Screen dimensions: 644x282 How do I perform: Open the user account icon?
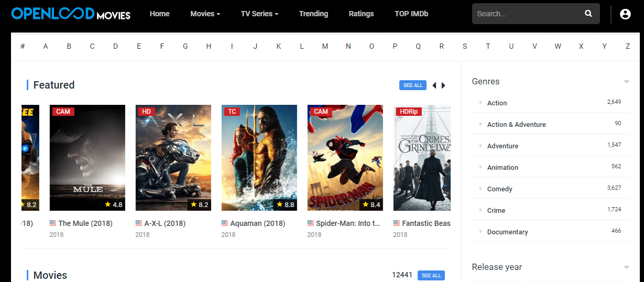[x=625, y=14]
